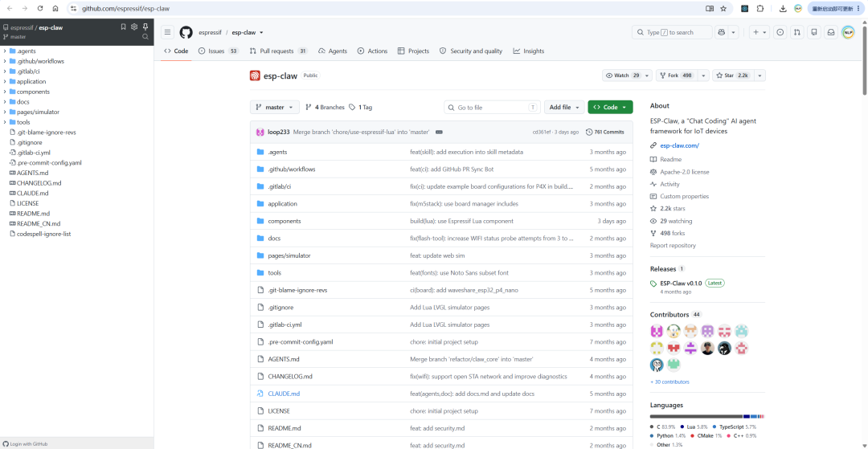Open the Fork options dropdown arrow
The width and height of the screenshot is (868, 449).
click(703, 76)
